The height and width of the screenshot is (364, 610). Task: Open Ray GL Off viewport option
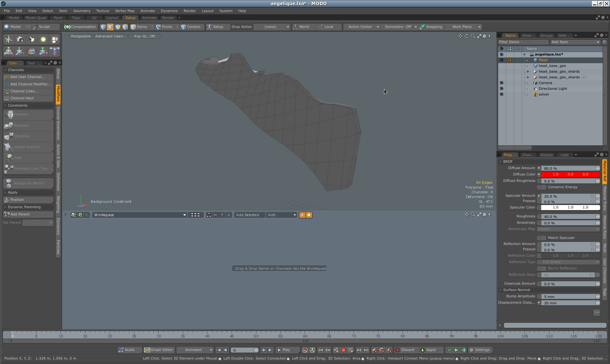click(144, 36)
